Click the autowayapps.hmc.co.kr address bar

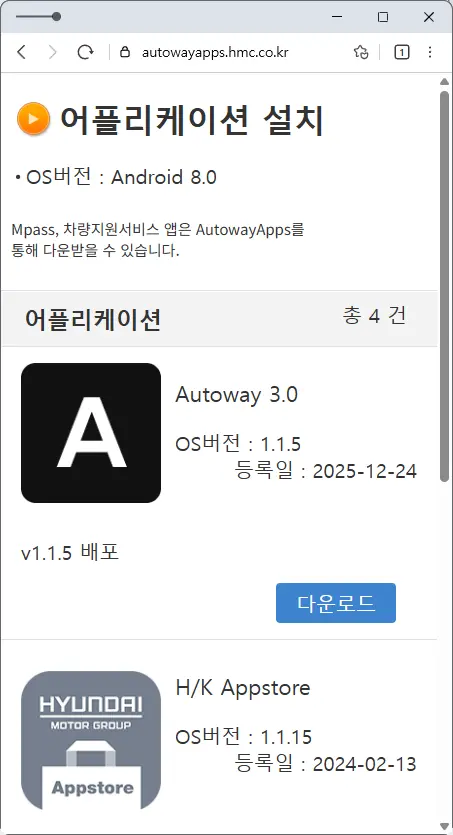click(215, 52)
